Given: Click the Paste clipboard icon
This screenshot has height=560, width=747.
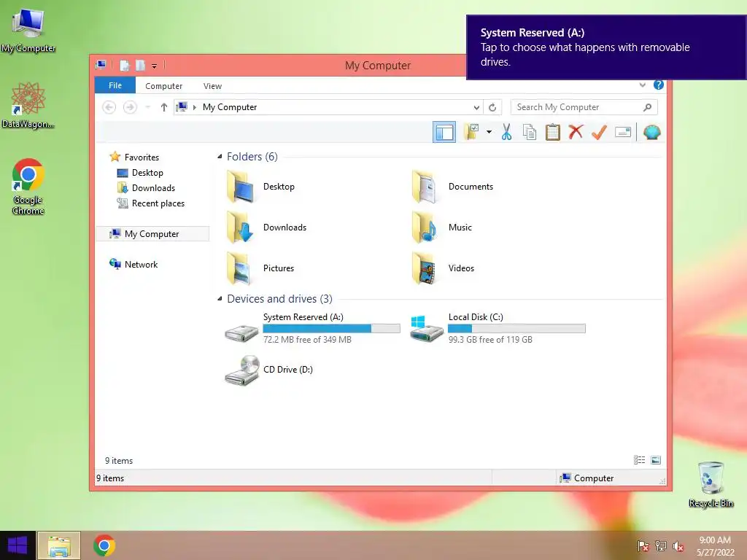Looking at the screenshot, I should (x=553, y=132).
